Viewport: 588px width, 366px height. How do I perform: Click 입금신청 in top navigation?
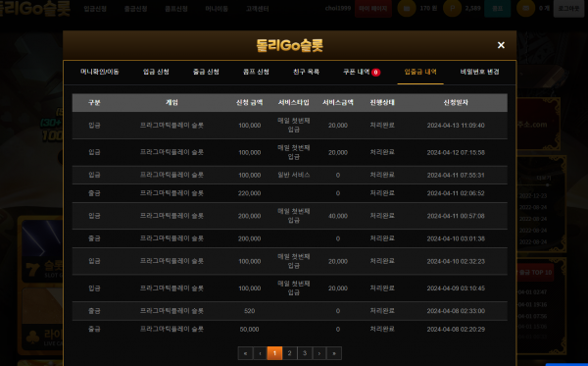click(95, 8)
